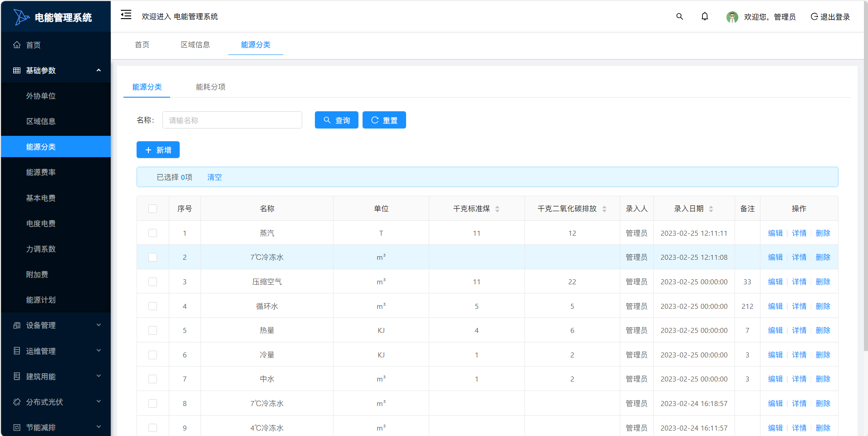Switch to the 区域信息 page tab
Screen dimensions: 868x436
[x=195, y=45]
